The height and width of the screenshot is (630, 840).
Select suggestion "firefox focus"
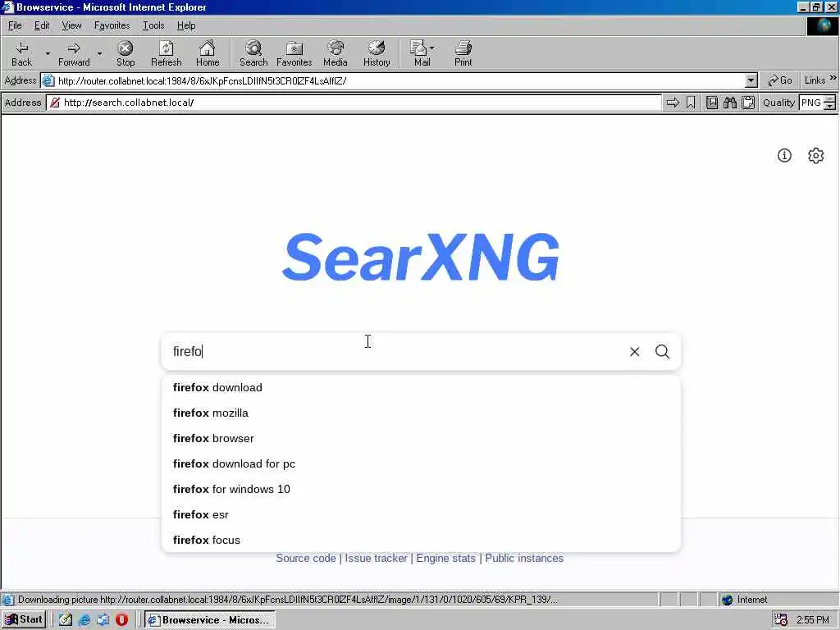point(421,540)
